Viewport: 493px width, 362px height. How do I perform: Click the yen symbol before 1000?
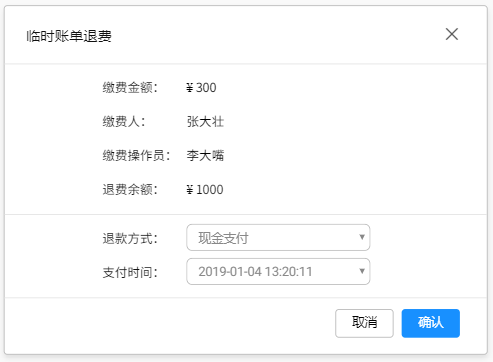[x=190, y=190]
